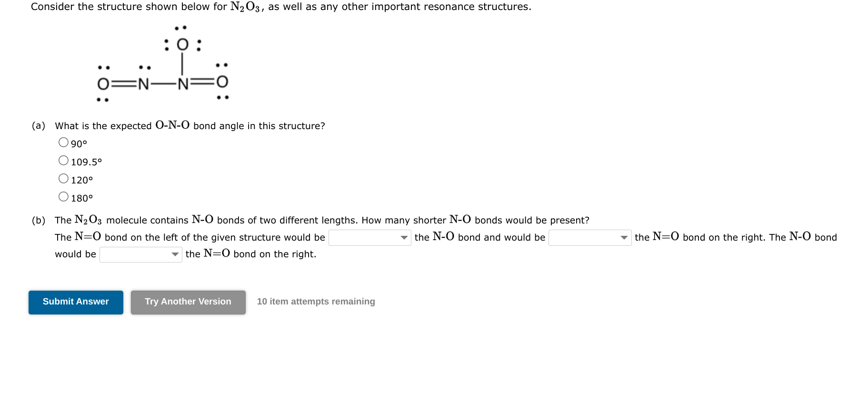This screenshot has width=868, height=415.
Task: Click the Submit Answer button
Action: click(75, 302)
